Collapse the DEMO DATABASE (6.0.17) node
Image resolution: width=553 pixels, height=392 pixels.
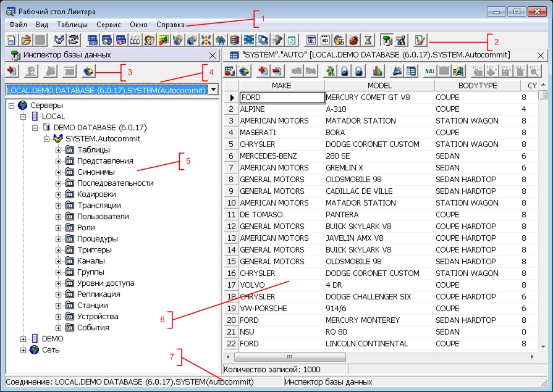pos(35,128)
